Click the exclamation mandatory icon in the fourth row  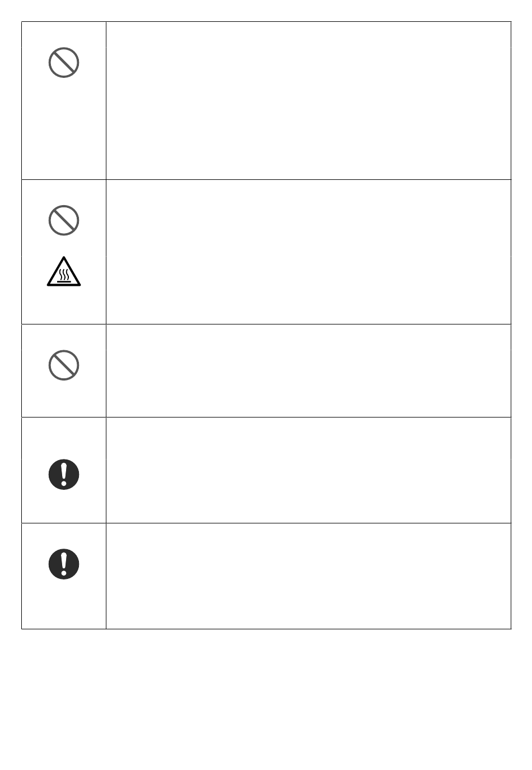tap(64, 475)
